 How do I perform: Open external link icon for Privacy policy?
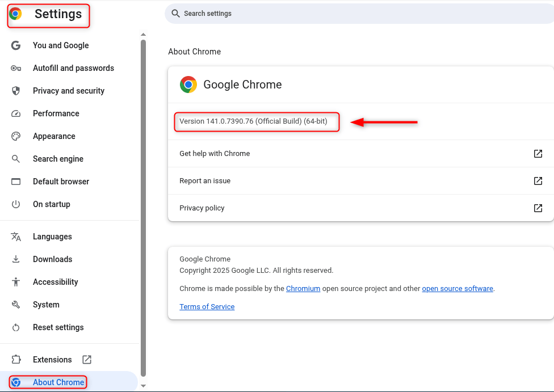[x=538, y=208]
